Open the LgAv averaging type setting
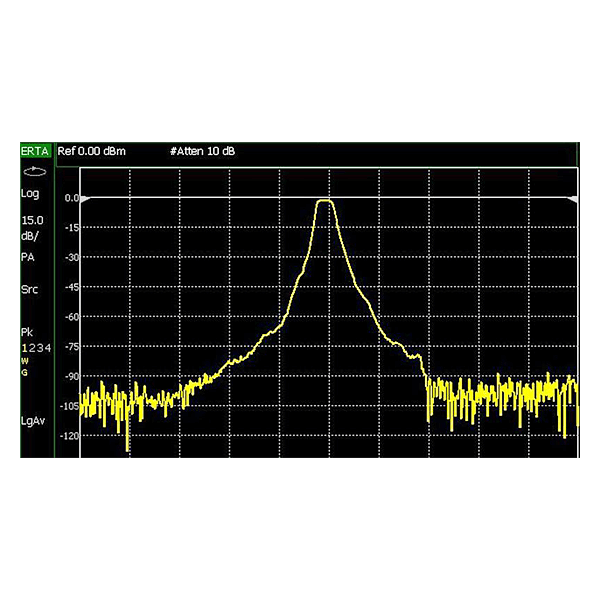The height and width of the screenshot is (600, 600). pos(33,421)
